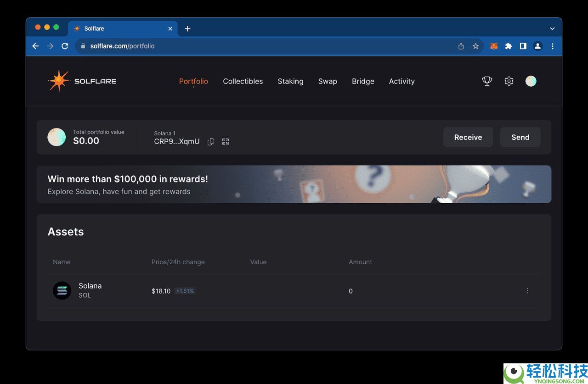
Task: Reload the Solflare page
Action: tap(65, 46)
